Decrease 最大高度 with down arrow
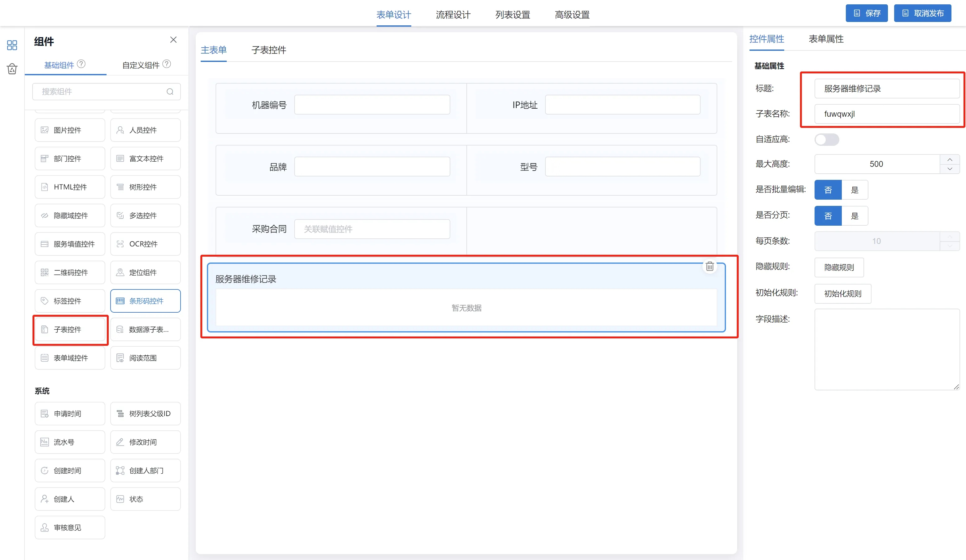The height and width of the screenshot is (560, 966). pyautogui.click(x=950, y=169)
